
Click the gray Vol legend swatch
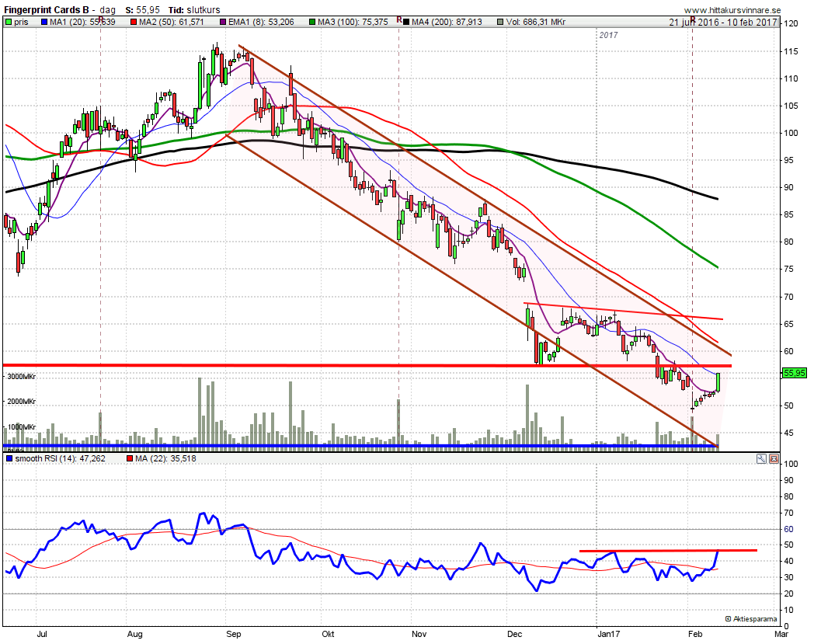pos(500,22)
